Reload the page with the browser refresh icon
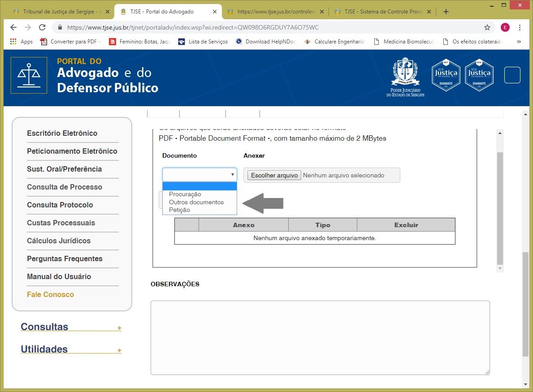This screenshot has width=533, height=392. point(43,27)
